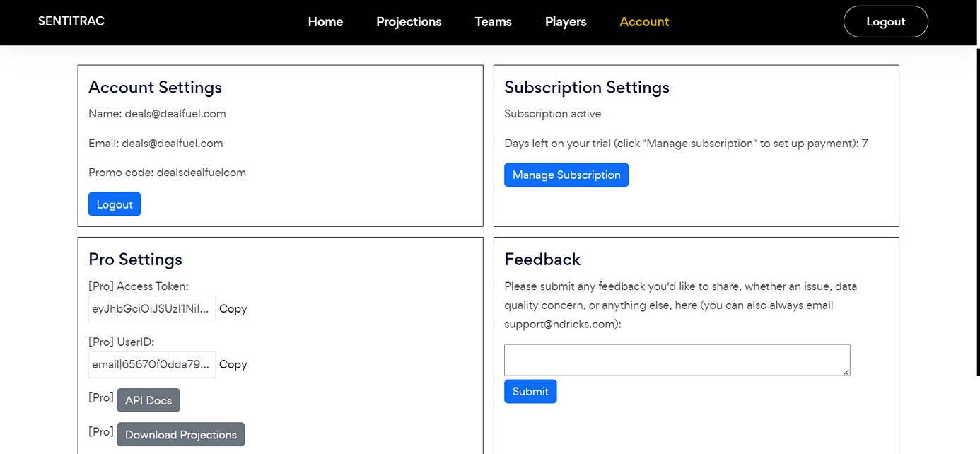Open Manage Subscription

[x=566, y=175]
